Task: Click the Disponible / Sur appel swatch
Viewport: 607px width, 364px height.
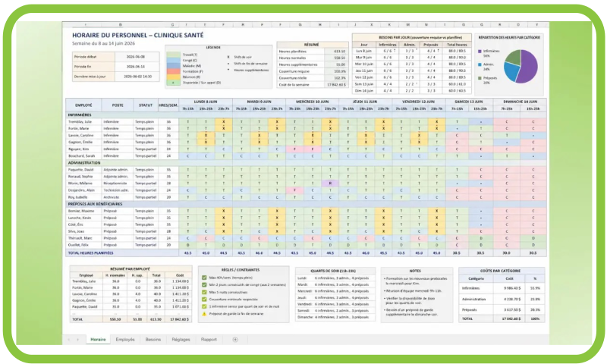Action: 174,83
